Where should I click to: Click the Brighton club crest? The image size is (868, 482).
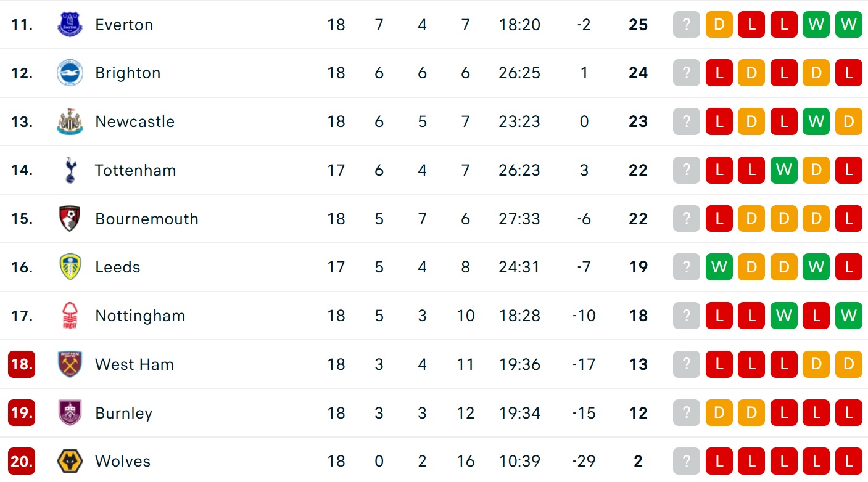70,73
